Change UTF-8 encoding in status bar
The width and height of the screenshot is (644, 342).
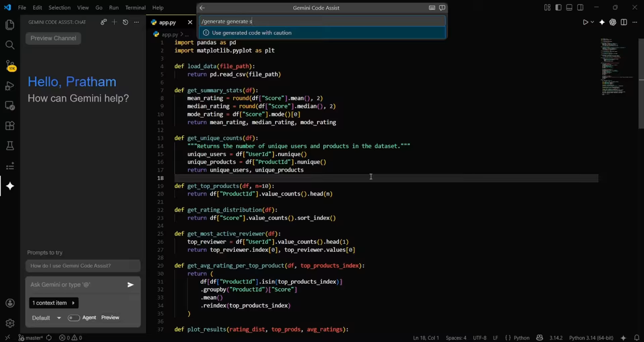pyautogui.click(x=480, y=338)
